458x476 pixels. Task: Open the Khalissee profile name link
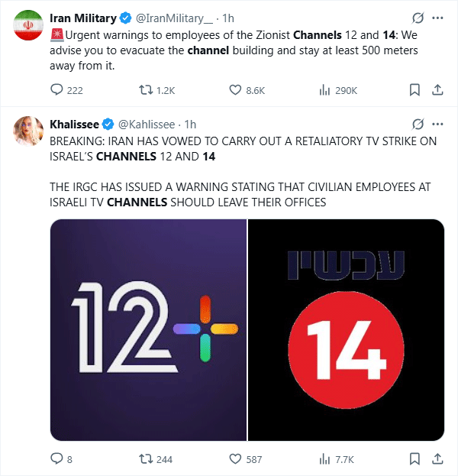click(x=74, y=125)
